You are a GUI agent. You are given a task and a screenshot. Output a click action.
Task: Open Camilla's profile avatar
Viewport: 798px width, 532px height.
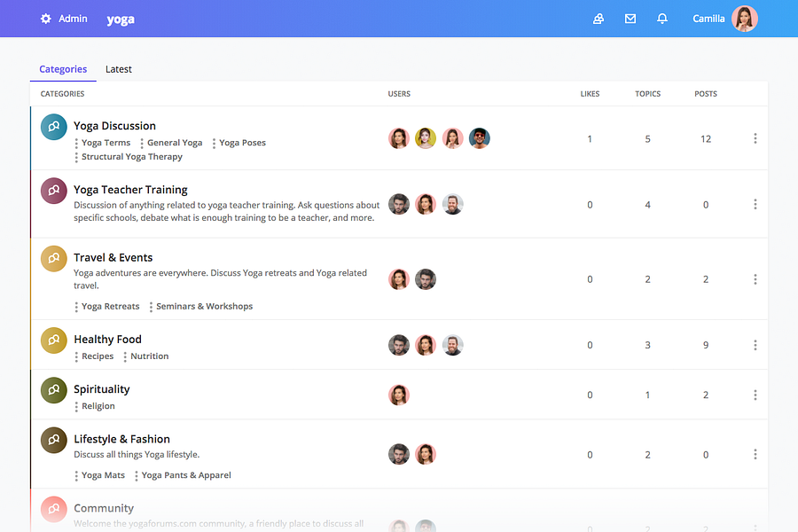click(745, 19)
